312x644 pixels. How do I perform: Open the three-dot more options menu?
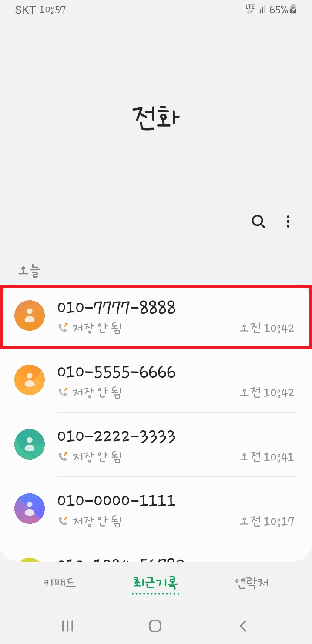pyautogui.click(x=288, y=221)
